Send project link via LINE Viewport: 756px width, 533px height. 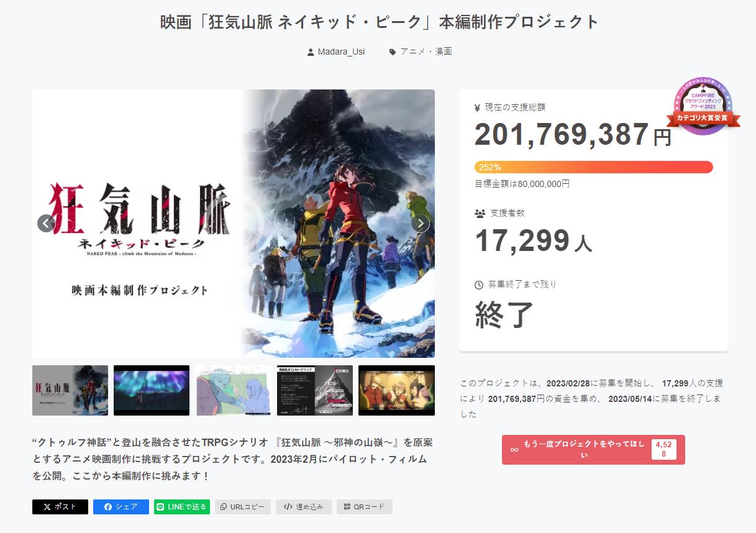(x=182, y=507)
